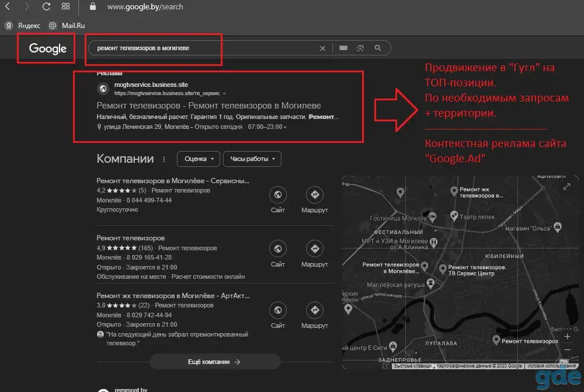Go back with browser back arrow

pyautogui.click(x=8, y=6)
